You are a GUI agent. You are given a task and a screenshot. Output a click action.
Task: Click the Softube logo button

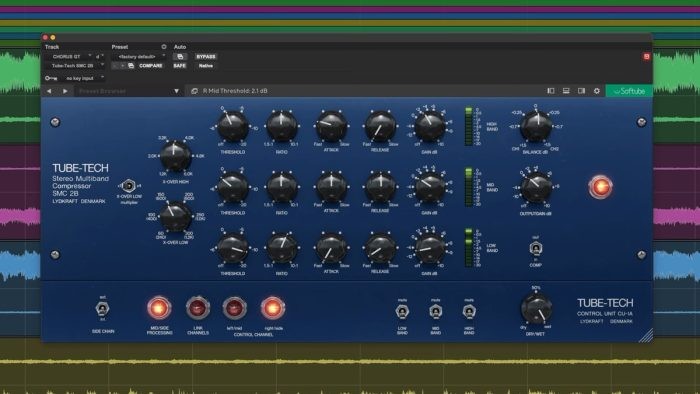(x=629, y=91)
